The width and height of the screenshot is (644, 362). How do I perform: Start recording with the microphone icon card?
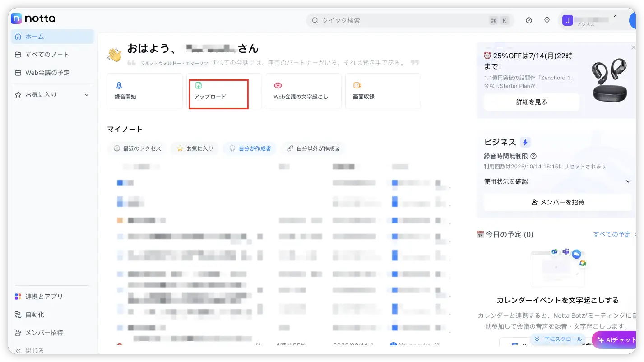[144, 91]
